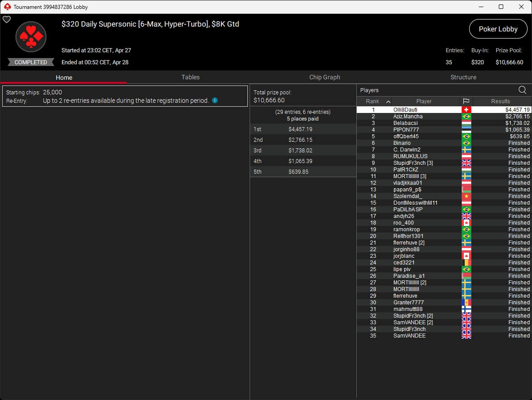Click the PokerStars icon in title bar

coord(7,7)
